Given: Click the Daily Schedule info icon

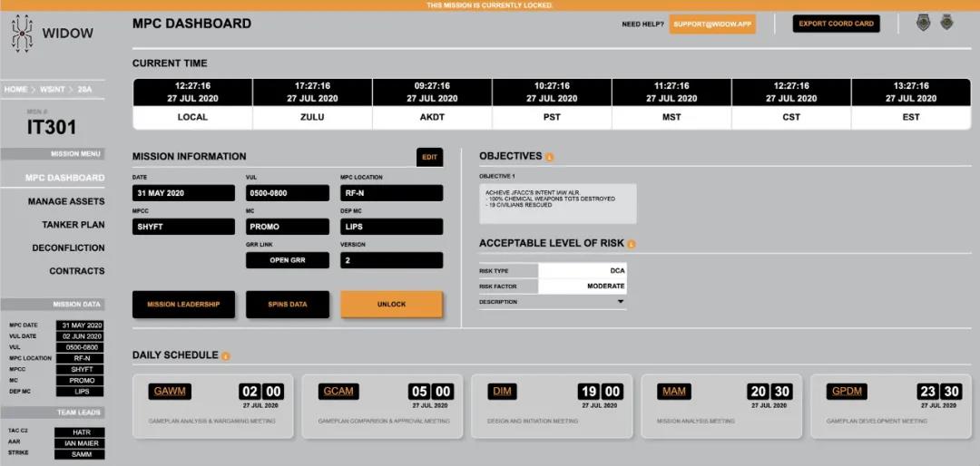Looking at the screenshot, I should click(x=226, y=356).
